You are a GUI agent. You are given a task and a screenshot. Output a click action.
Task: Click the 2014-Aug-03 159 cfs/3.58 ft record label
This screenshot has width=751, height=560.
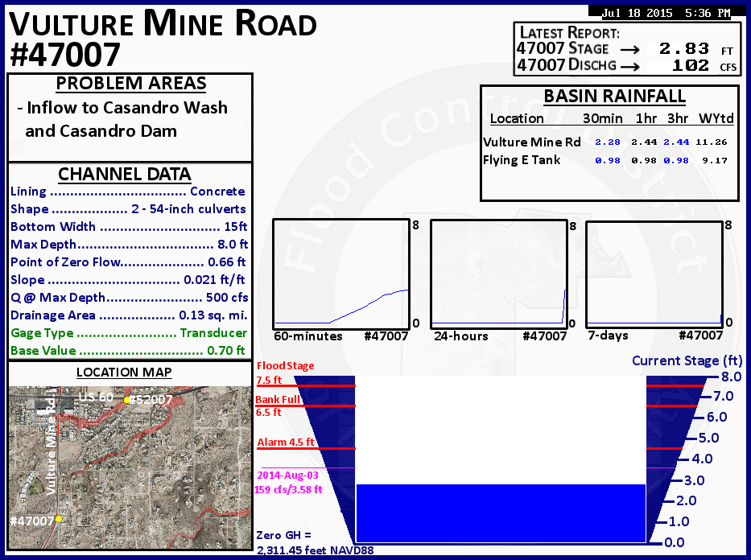click(288, 483)
